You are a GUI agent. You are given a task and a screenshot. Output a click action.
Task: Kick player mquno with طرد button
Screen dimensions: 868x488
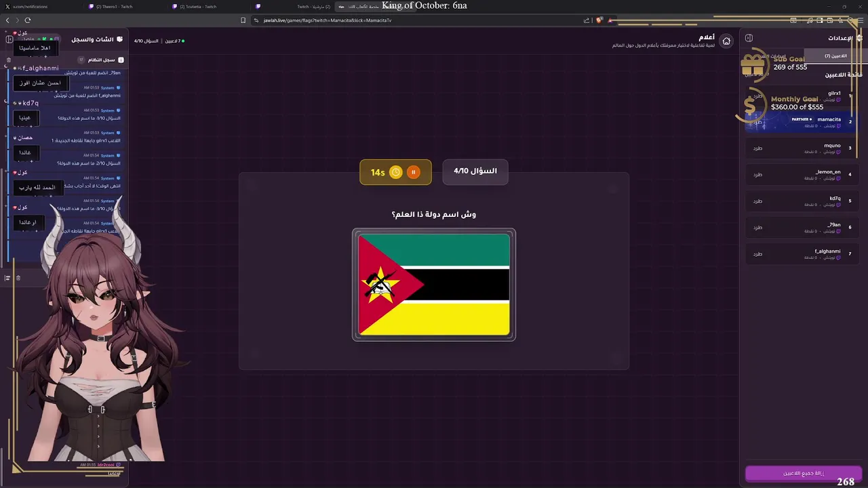(757, 148)
